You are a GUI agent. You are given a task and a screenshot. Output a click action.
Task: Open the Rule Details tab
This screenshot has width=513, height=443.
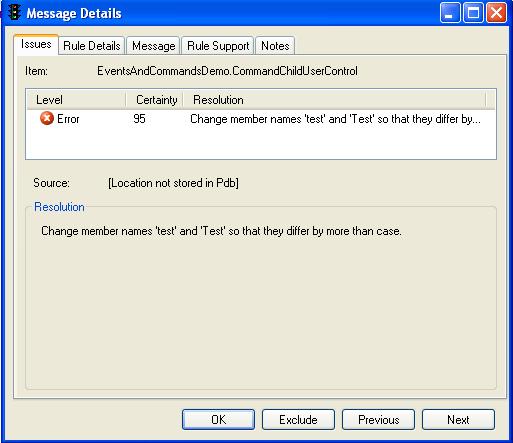(92, 46)
